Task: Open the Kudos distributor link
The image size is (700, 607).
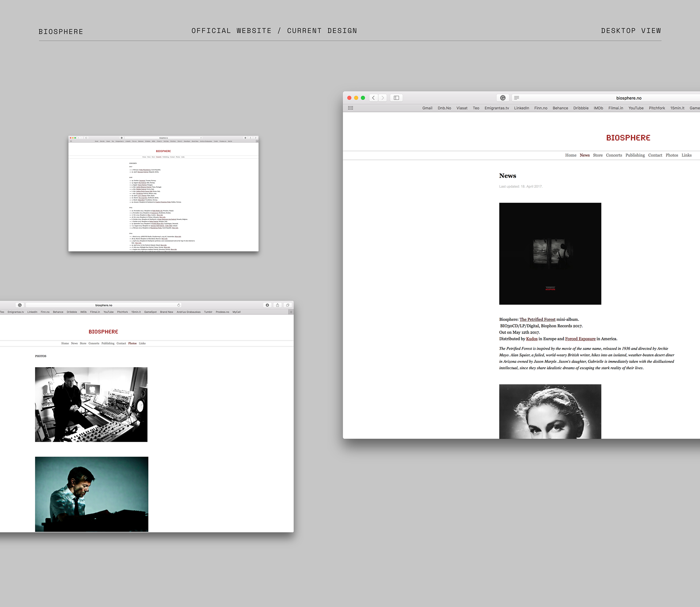Action: (532, 339)
